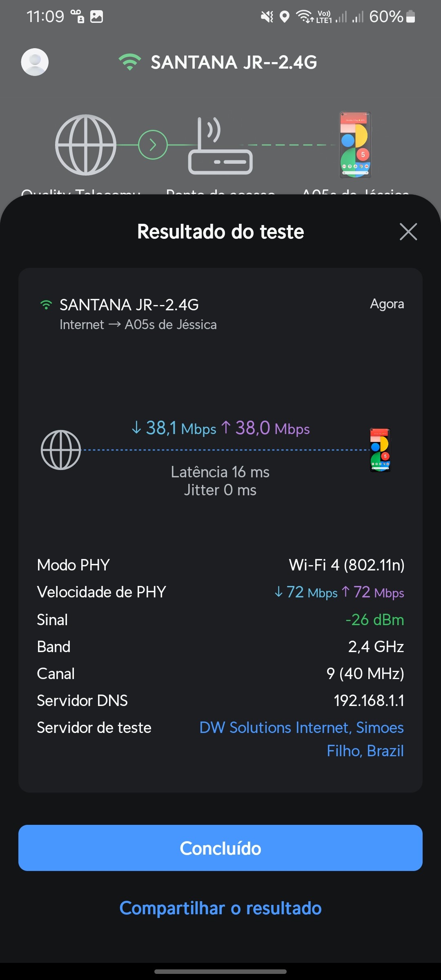
Task: Tap the DNS server 192.168.1.1 value
Action: point(369,701)
